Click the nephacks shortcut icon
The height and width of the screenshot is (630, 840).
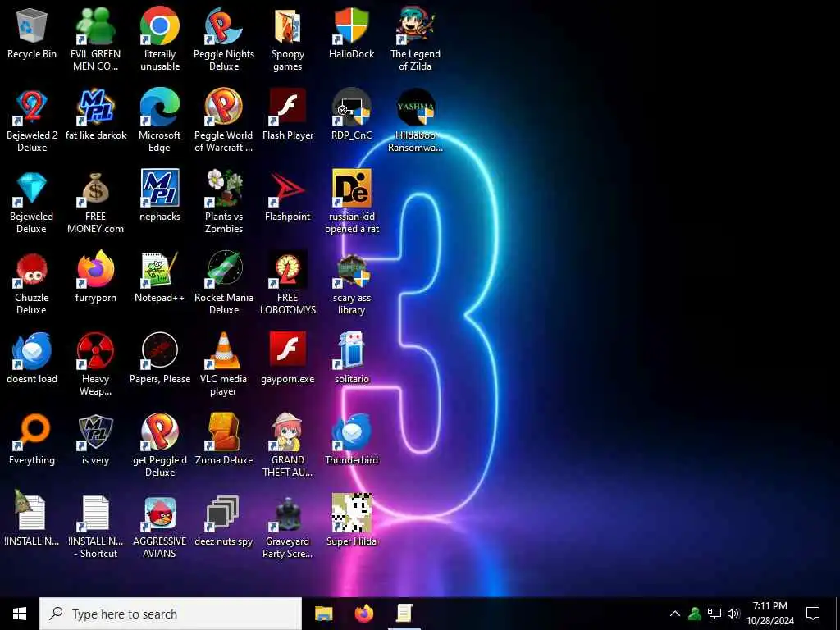(160, 189)
